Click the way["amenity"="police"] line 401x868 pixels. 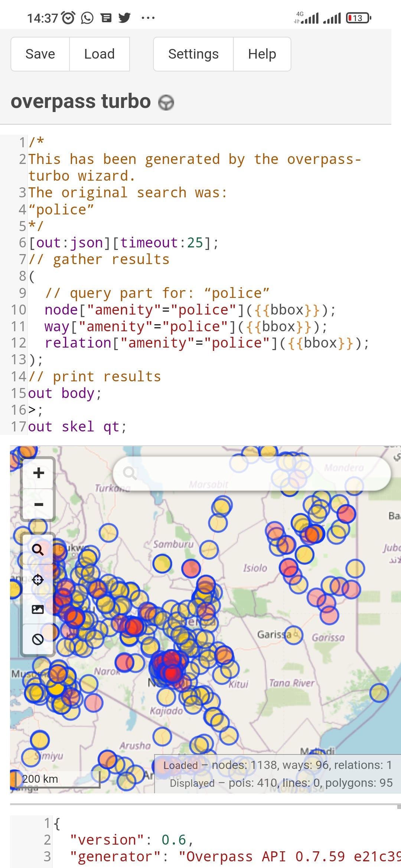[x=186, y=326]
